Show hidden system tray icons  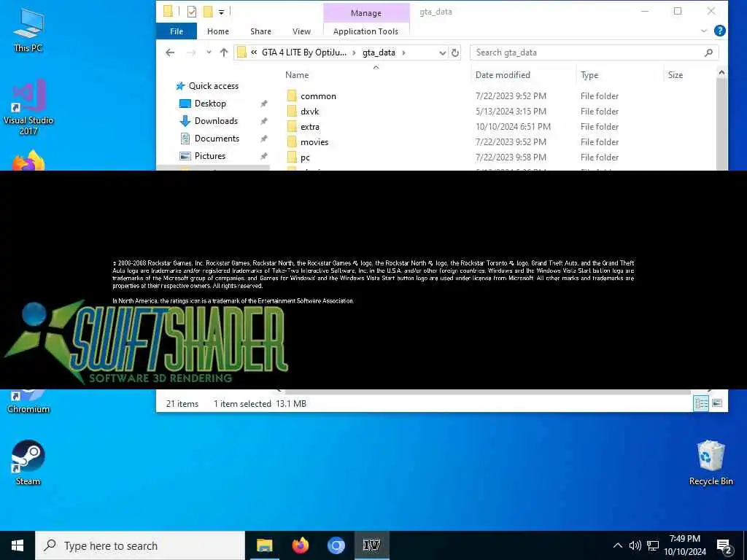[x=617, y=545]
